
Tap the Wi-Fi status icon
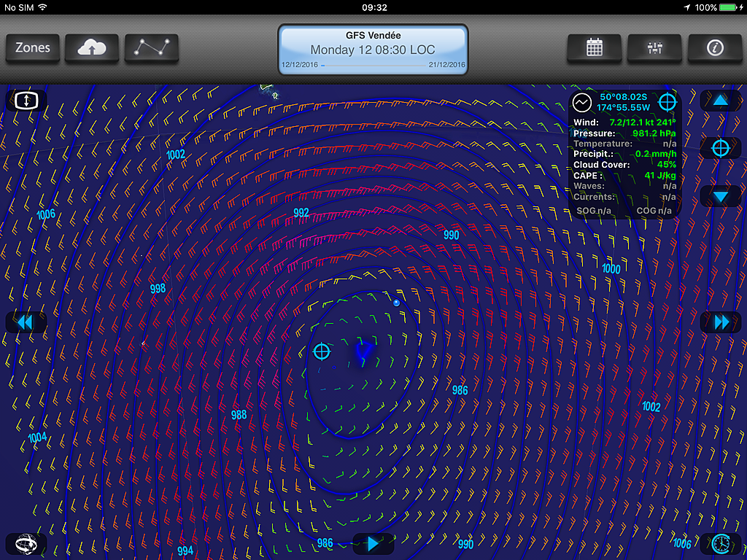point(43,7)
